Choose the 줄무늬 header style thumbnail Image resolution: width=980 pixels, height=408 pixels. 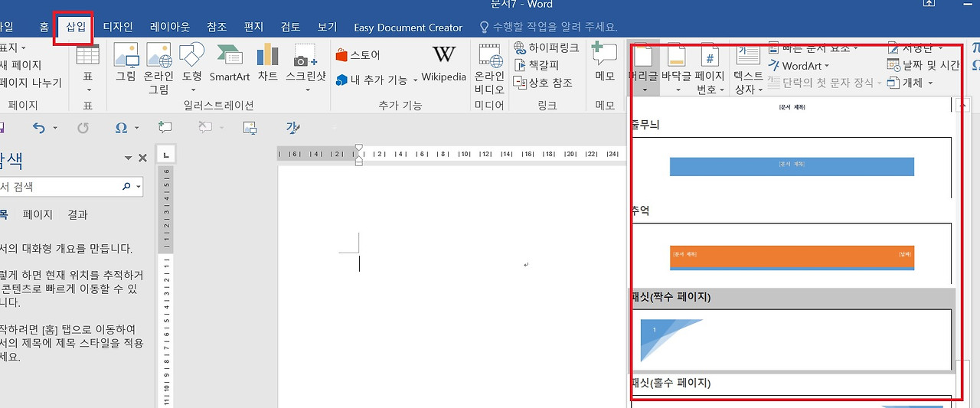click(792, 166)
